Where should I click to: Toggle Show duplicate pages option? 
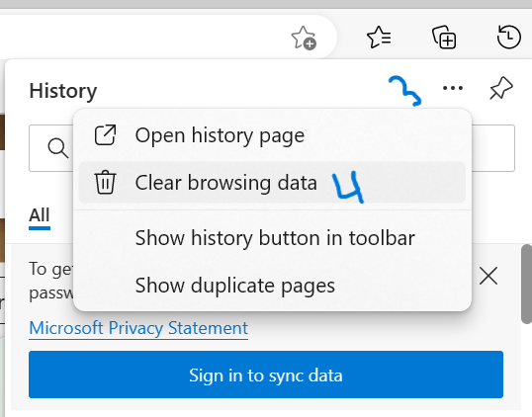pos(272,286)
